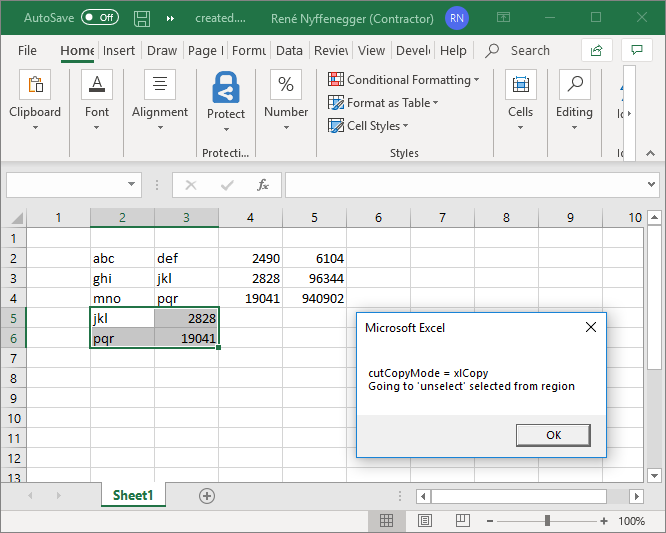
Task: Expand the Cell Styles dropdown
Action: [x=370, y=126]
